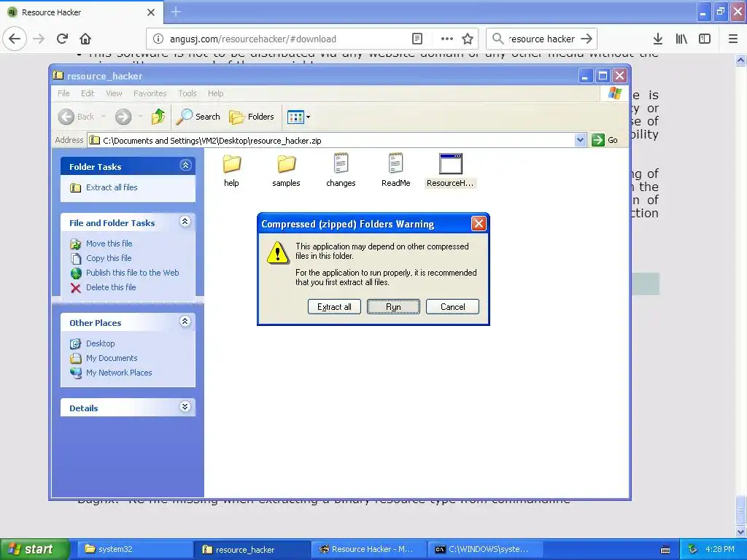
Task: Click Run in the zipped folders warning
Action: (x=393, y=307)
